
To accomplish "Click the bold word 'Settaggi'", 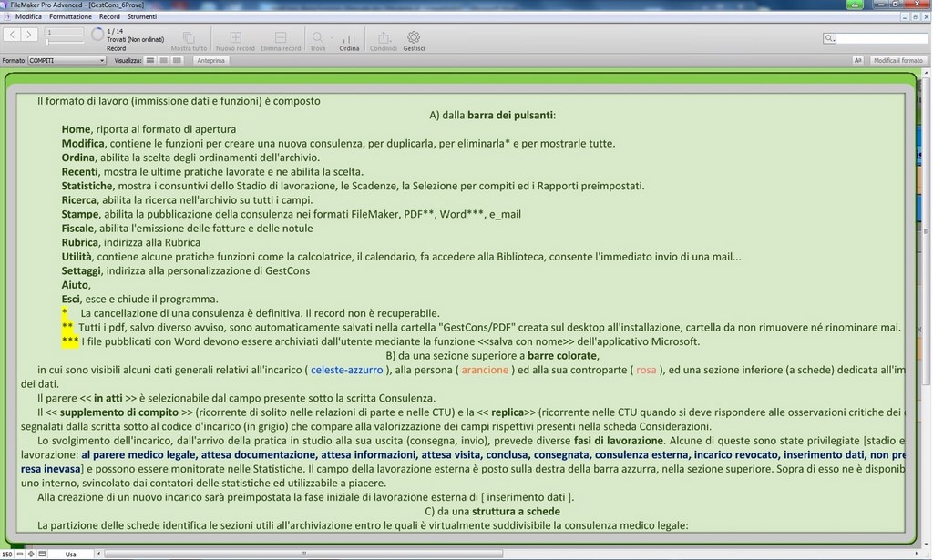I will tap(81, 270).
